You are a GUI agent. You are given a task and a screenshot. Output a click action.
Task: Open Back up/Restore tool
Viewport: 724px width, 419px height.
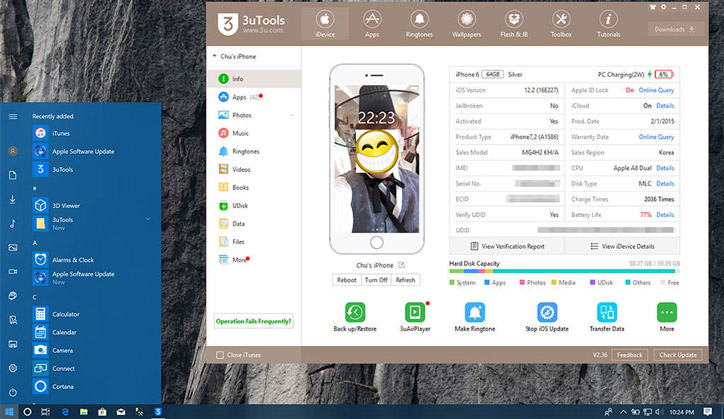point(355,317)
